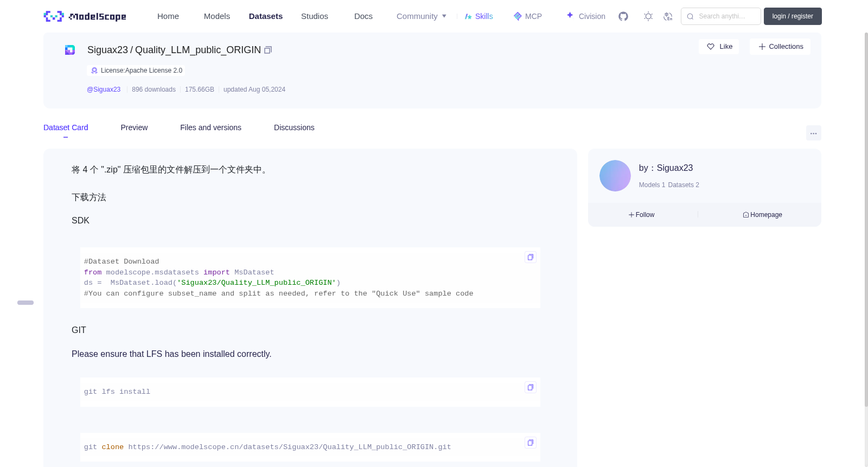Click the 'by：Siguax23' heading
This screenshot has width=868, height=467.
point(666,168)
